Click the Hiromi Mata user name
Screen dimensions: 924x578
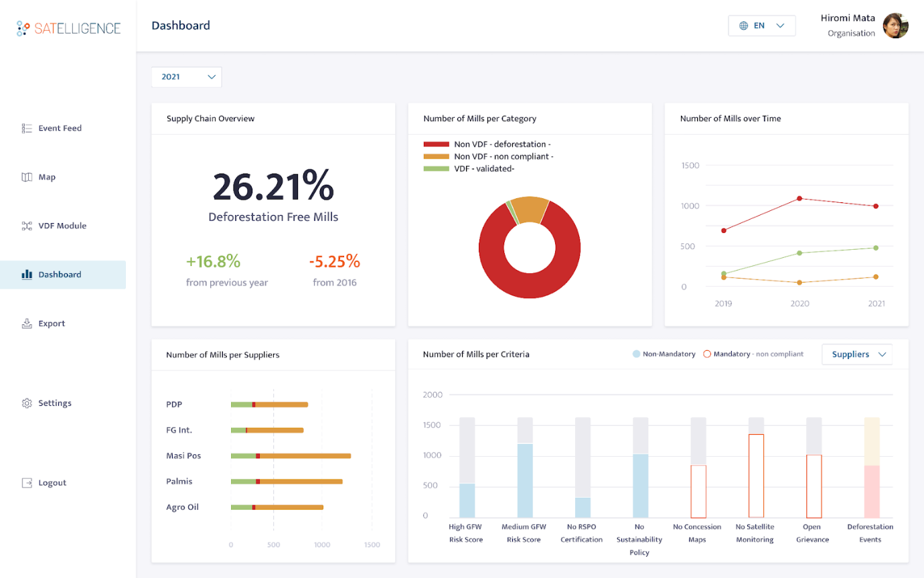pos(848,18)
